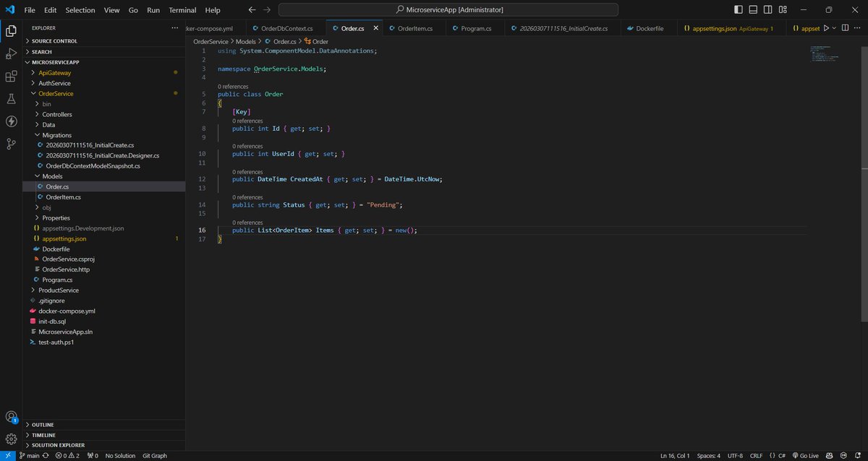The image size is (868, 461).
Task: Open the Help menu
Action: tap(213, 10)
